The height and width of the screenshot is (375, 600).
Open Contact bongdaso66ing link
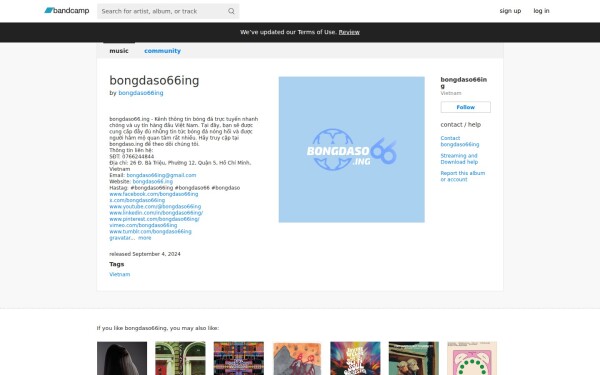460,141
